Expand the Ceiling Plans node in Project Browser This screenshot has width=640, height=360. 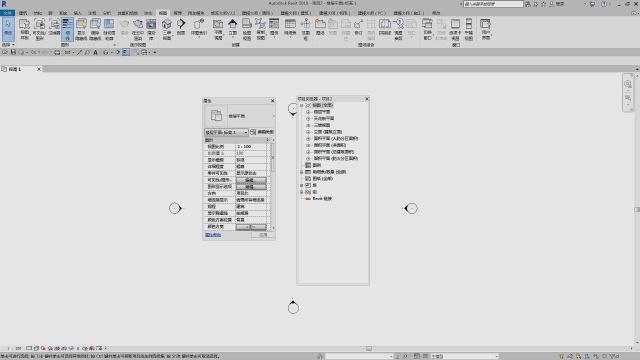[308, 118]
